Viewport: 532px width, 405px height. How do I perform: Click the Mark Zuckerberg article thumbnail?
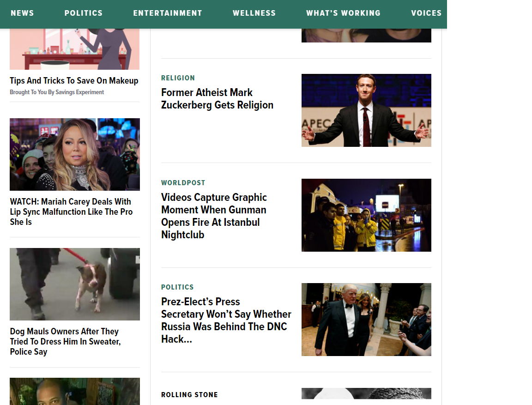[x=366, y=110]
